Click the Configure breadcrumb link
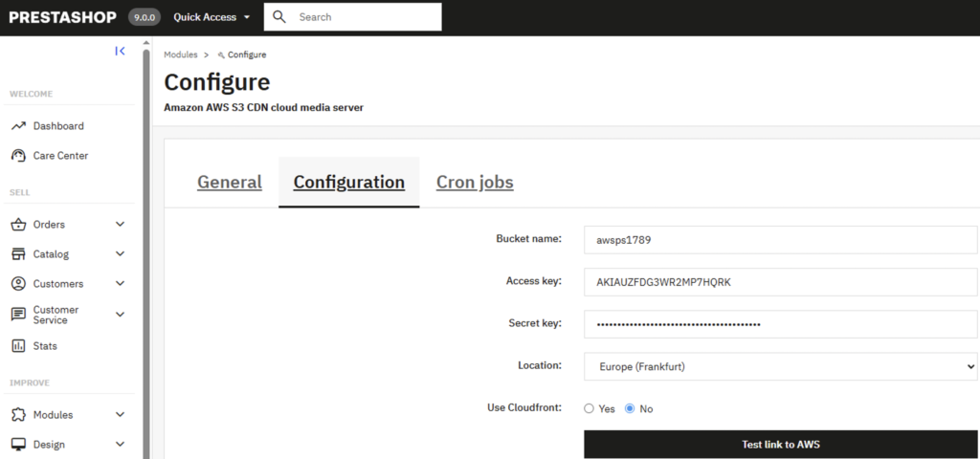The height and width of the screenshot is (459, 980). pos(247,55)
